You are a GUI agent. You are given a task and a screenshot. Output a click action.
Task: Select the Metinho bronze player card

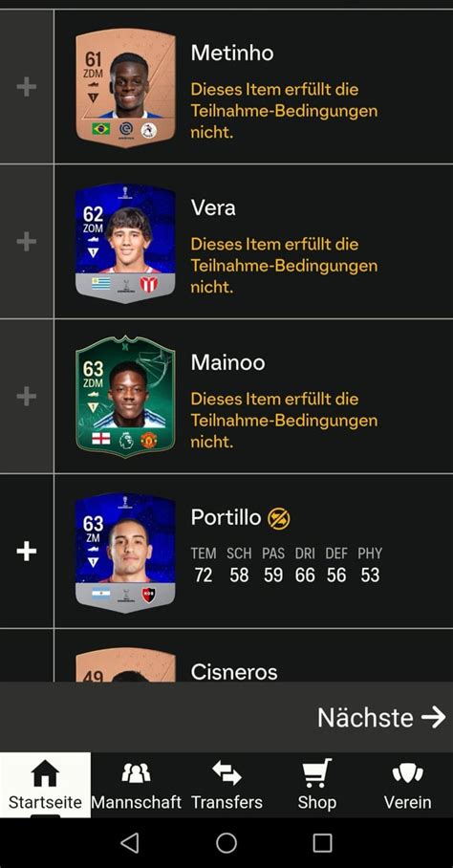point(125,88)
